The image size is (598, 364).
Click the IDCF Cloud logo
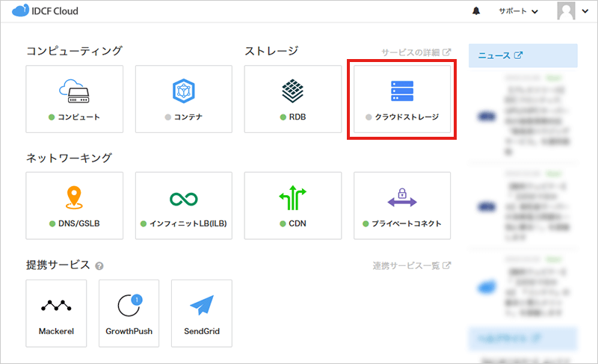coord(46,12)
